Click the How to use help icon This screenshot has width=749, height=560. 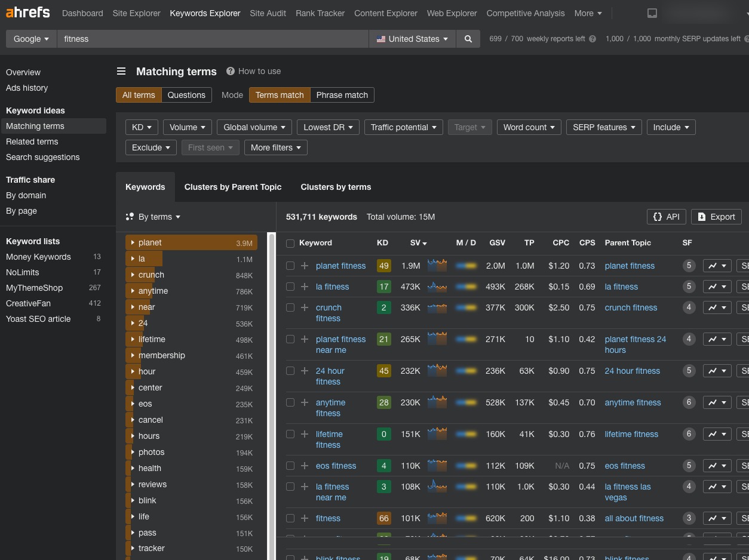click(230, 71)
